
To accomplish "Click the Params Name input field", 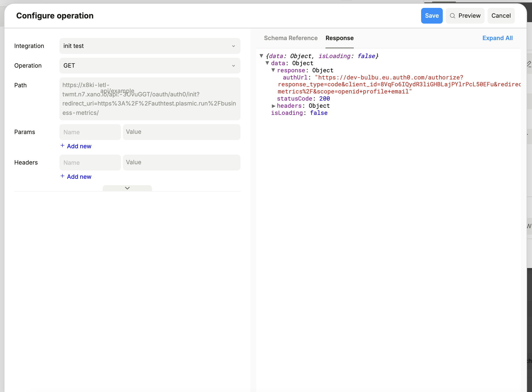I will click(x=90, y=132).
